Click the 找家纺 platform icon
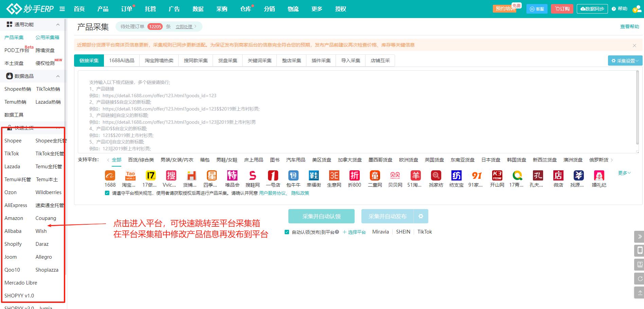Screen dimensions: 644x309 click(x=436, y=175)
